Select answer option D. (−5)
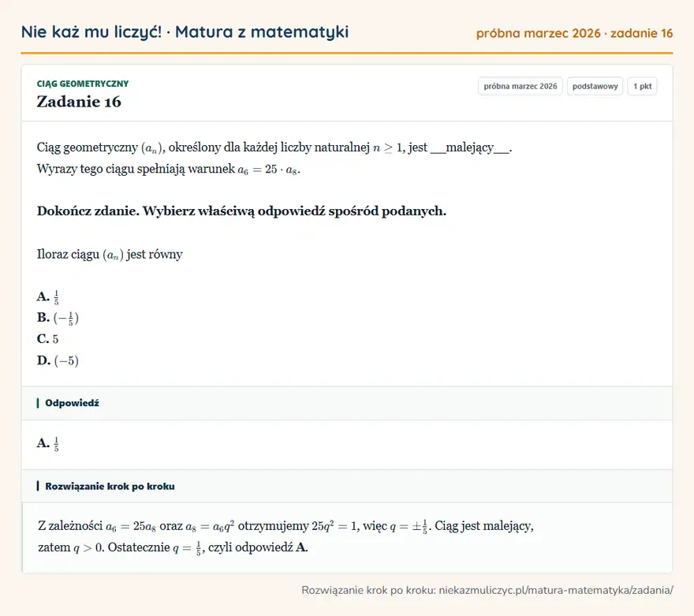 click(x=58, y=360)
